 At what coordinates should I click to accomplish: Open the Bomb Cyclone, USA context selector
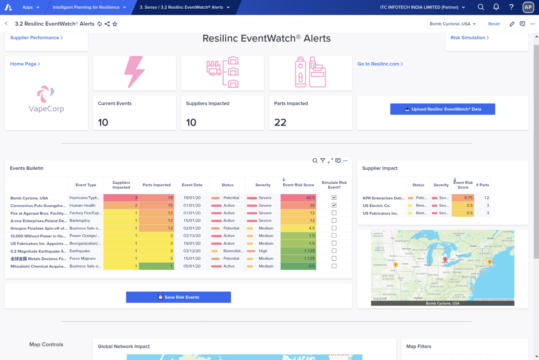click(452, 24)
